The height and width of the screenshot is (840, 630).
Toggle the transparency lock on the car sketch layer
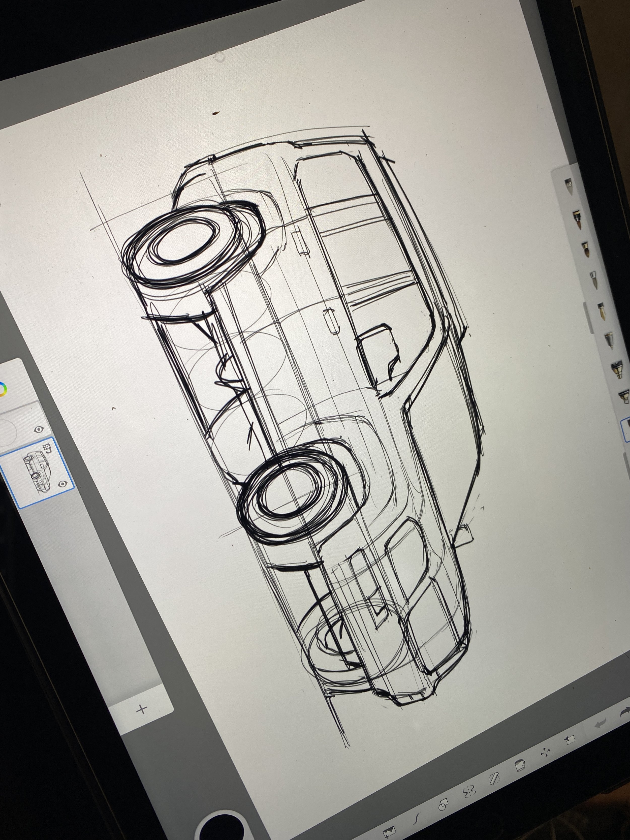[47, 449]
